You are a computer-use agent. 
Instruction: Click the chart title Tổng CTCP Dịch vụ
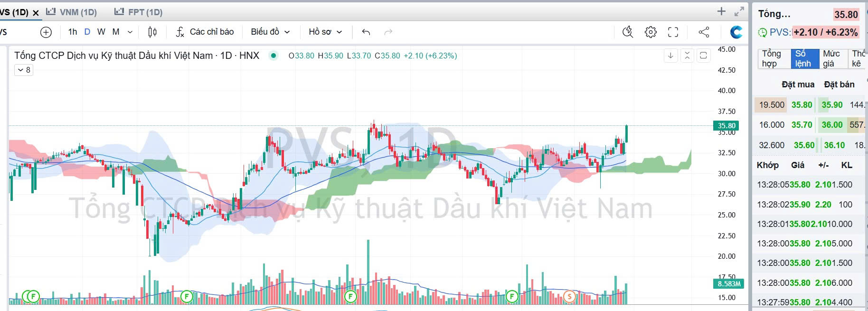137,56
